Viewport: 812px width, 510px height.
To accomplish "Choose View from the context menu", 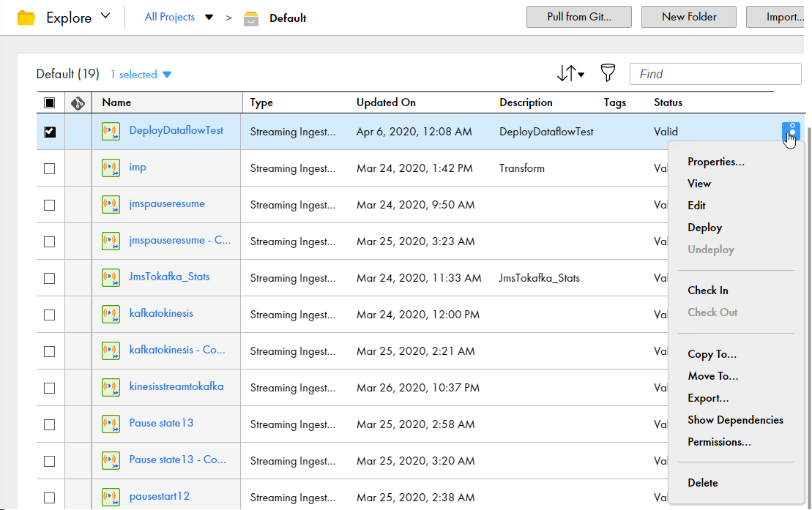I will [699, 183].
